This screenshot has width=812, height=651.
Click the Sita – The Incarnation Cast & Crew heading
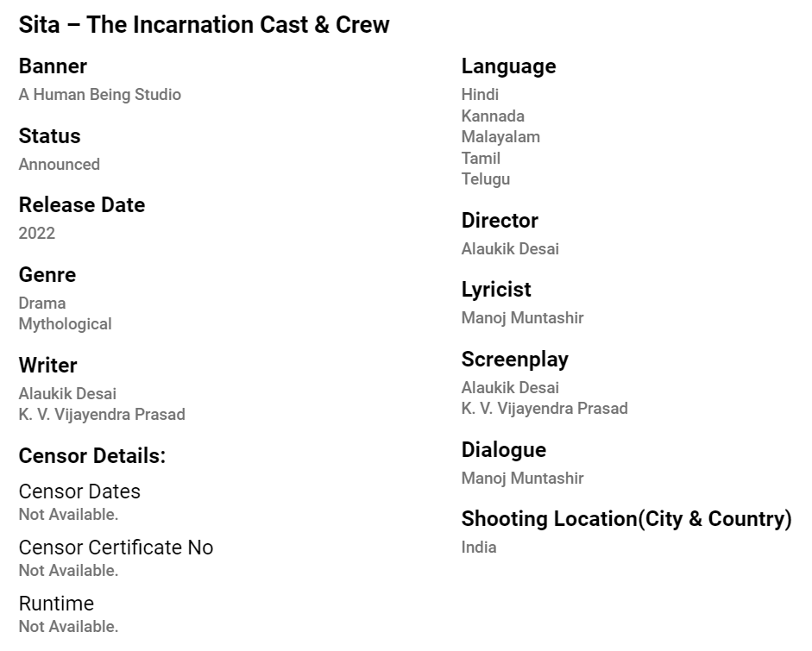point(205,25)
